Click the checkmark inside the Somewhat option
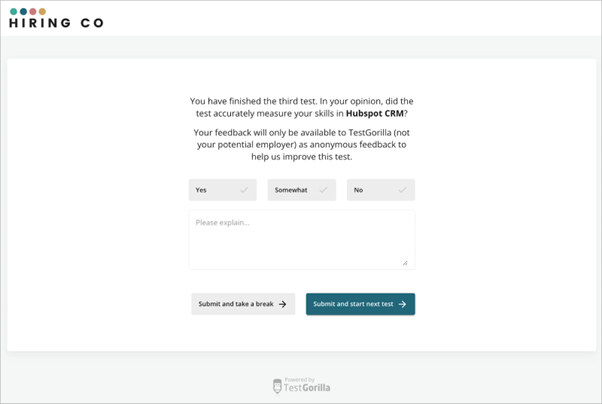The height and width of the screenshot is (404, 602). pyautogui.click(x=323, y=190)
